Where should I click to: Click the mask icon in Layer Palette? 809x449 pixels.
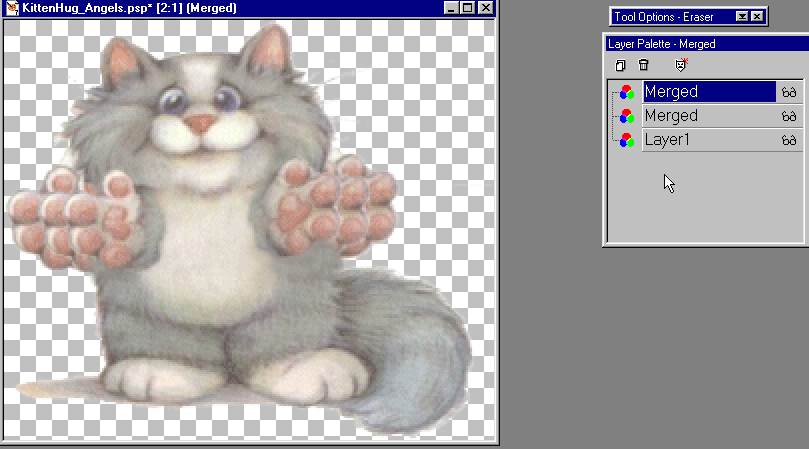(681, 65)
